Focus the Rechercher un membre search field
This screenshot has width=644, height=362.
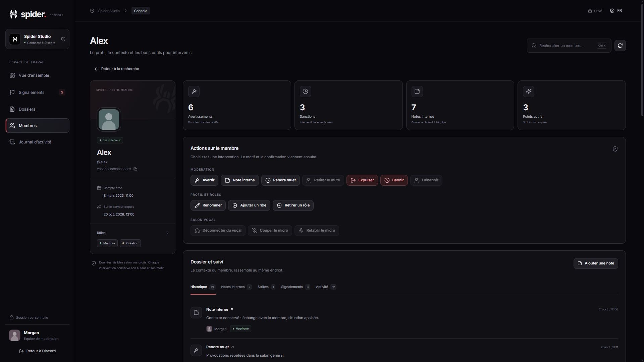point(569,46)
